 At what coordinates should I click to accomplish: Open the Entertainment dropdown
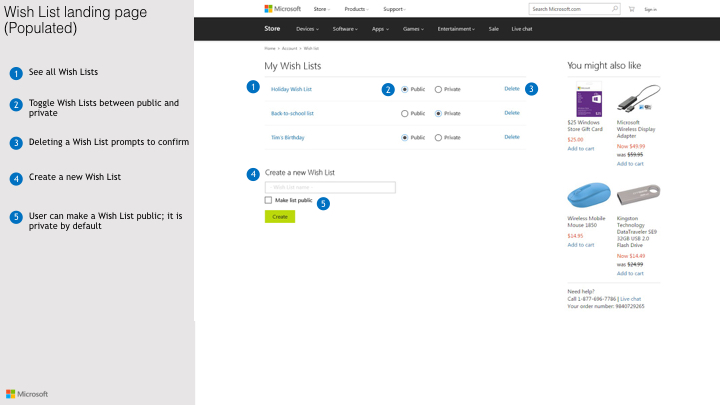pyautogui.click(x=456, y=29)
